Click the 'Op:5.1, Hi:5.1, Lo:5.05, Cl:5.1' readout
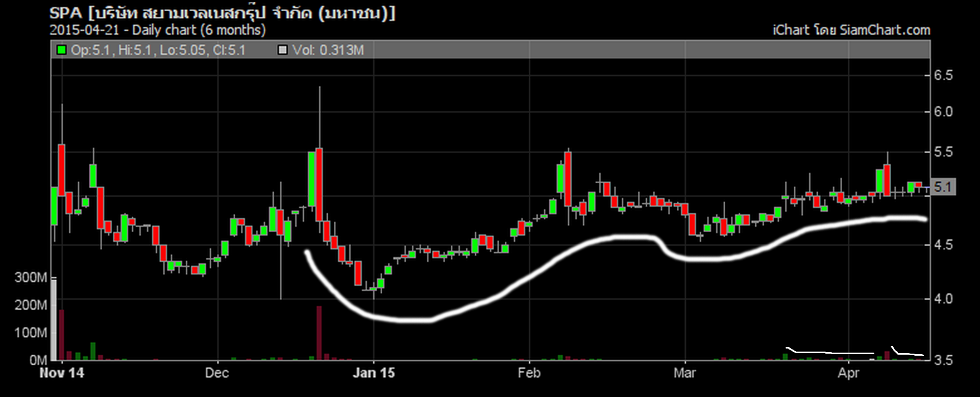Image resolution: width=980 pixels, height=397 pixels. [158, 50]
